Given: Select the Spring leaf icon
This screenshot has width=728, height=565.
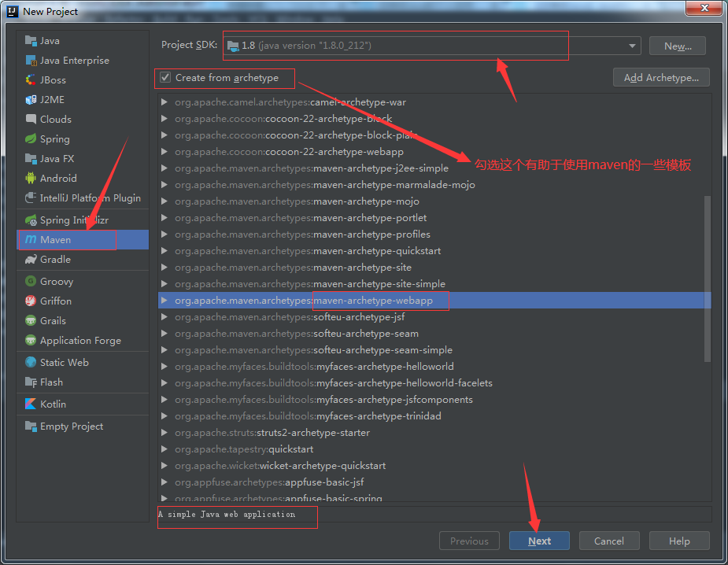Looking at the screenshot, I should (x=31, y=138).
